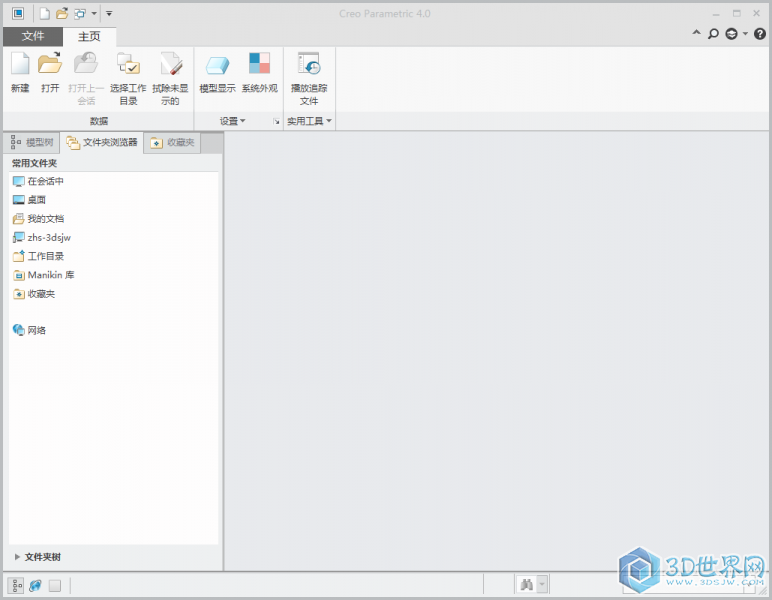The width and height of the screenshot is (772, 600).
Task: Minimize the ribbon with the up caret
Action: point(696,32)
